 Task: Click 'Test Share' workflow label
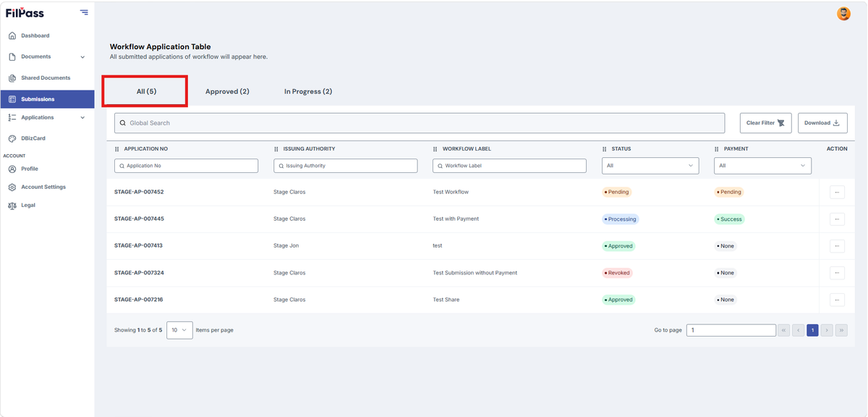click(446, 300)
